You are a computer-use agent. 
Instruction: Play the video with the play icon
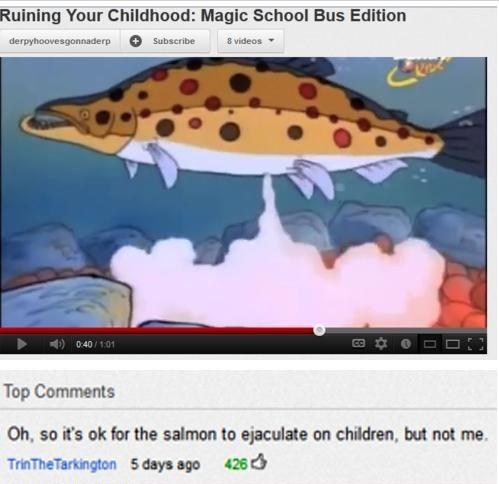[22, 344]
